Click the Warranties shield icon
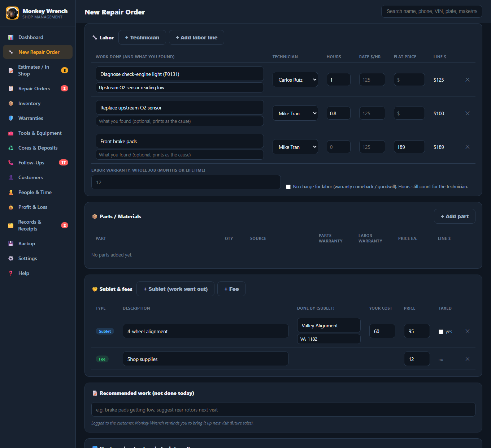 coord(11,118)
